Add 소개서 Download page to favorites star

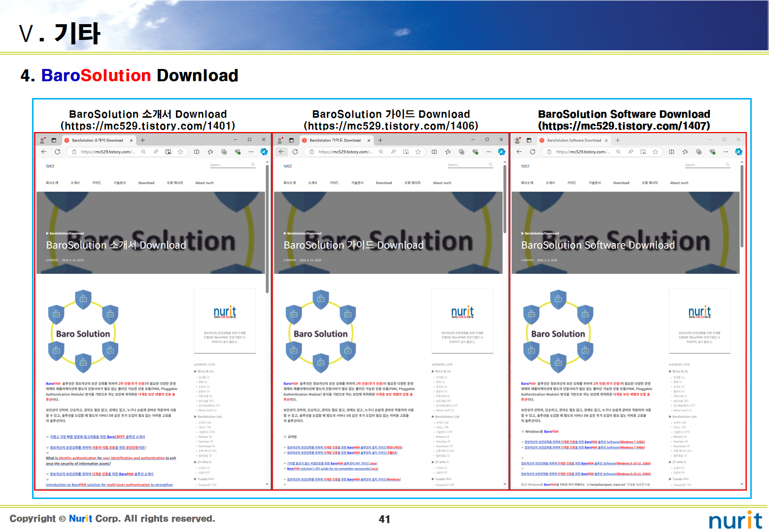[x=180, y=152]
